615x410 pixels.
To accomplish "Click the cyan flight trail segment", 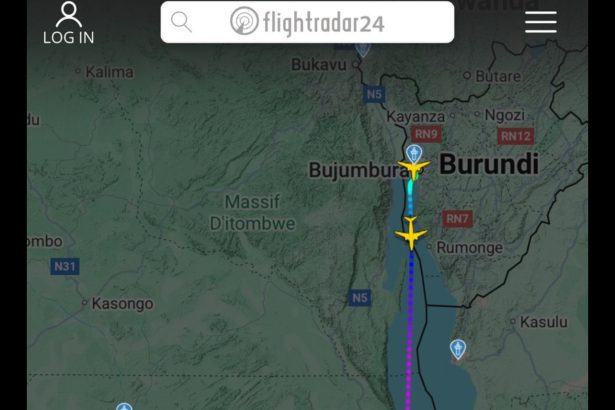I will coord(411,190).
